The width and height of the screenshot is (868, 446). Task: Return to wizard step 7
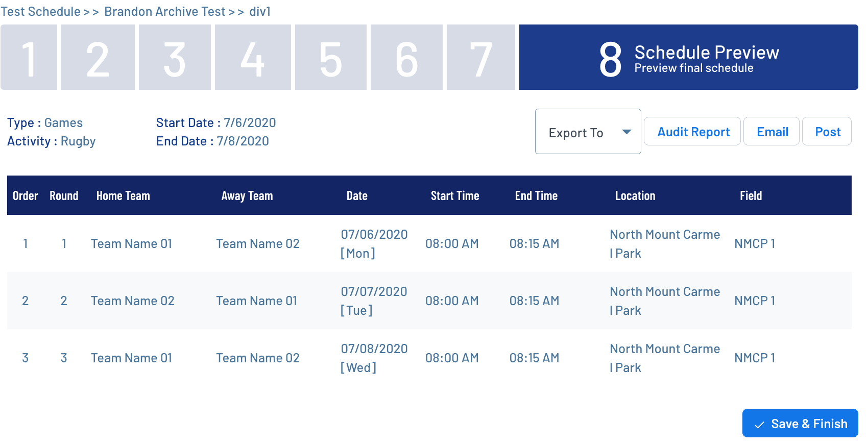tap(480, 57)
